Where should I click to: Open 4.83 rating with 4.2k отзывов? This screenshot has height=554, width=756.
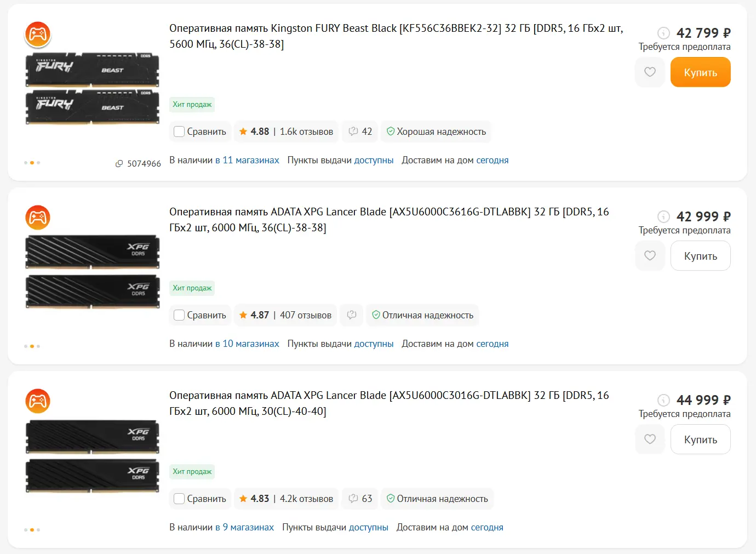coord(286,499)
